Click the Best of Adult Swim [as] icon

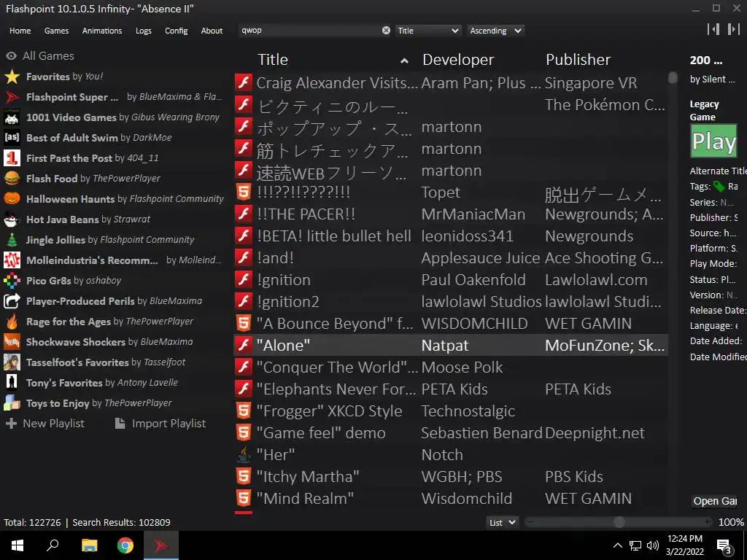(x=12, y=138)
